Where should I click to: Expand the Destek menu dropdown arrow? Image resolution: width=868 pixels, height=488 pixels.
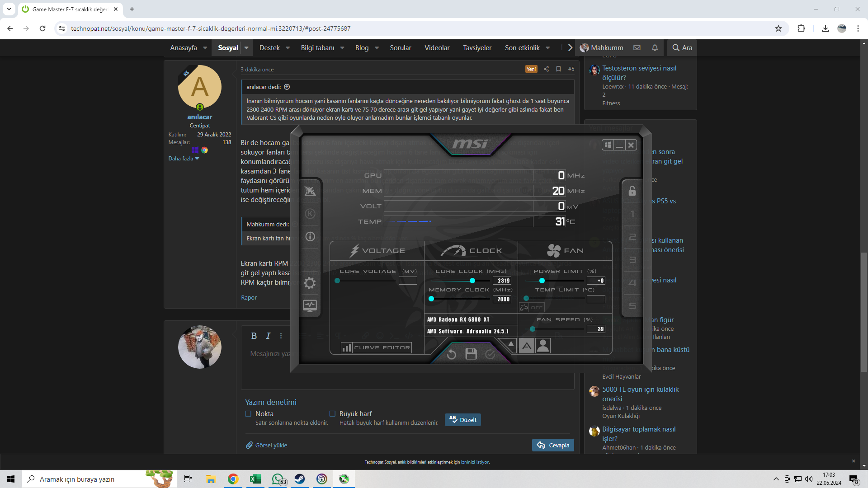tap(288, 48)
